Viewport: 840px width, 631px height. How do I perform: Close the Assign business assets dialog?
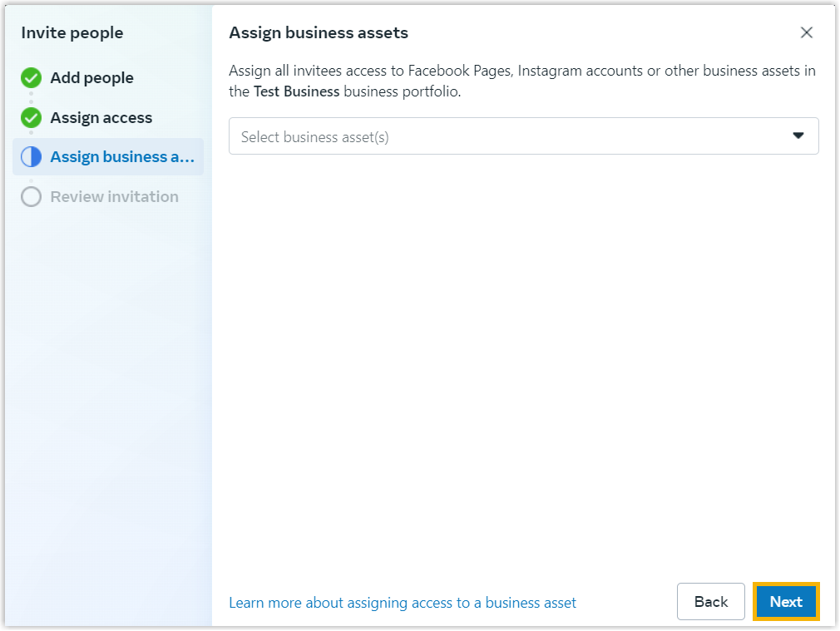tap(806, 32)
